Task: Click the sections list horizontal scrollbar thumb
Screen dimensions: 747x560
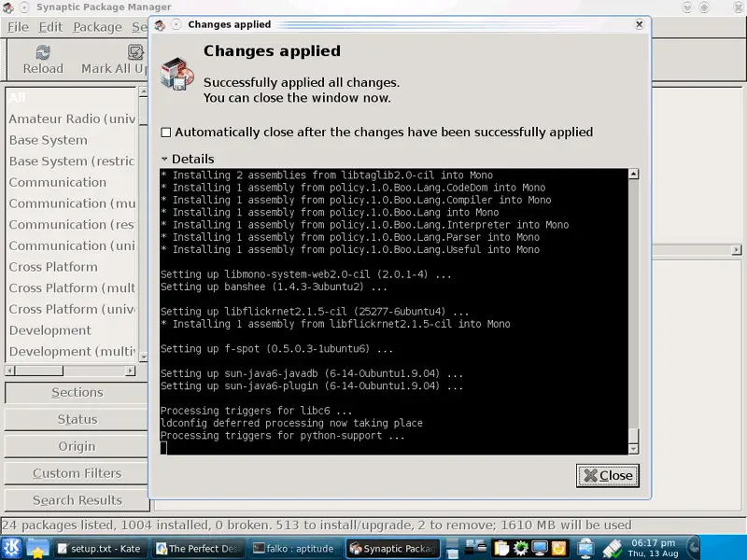Action: (39, 371)
